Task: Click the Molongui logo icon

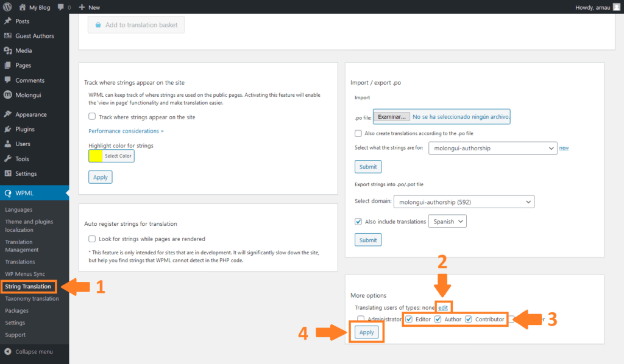Action: click(x=7, y=95)
